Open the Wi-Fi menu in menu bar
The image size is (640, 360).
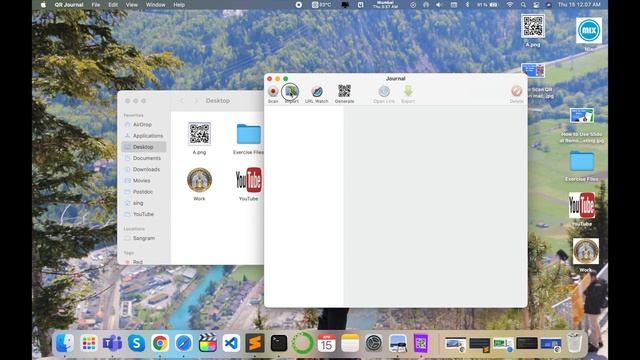pyautogui.click(x=510, y=5)
